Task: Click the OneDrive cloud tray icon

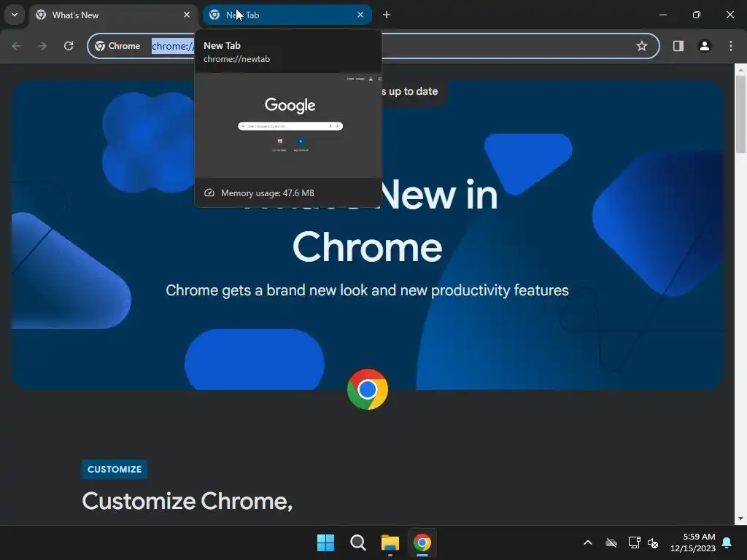Action: pos(611,542)
